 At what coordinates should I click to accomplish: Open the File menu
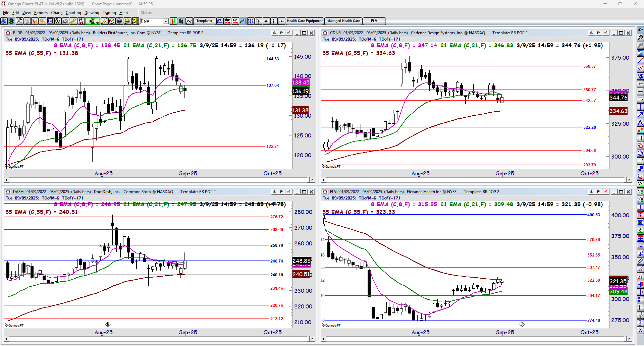click(x=6, y=13)
